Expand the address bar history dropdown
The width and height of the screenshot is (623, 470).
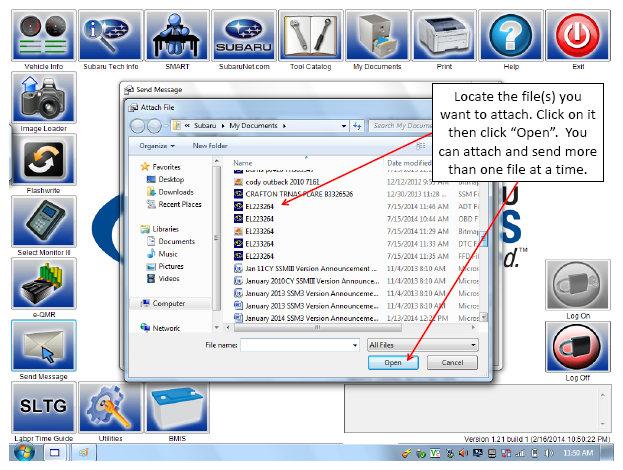[x=344, y=126]
